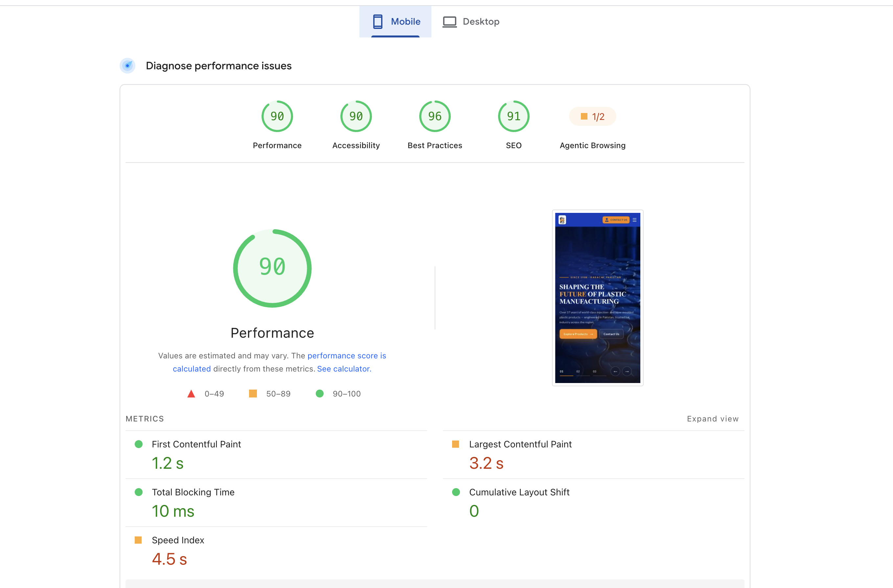Jump to the Performance score gauge 90
The width and height of the screenshot is (893, 588).
tap(277, 116)
